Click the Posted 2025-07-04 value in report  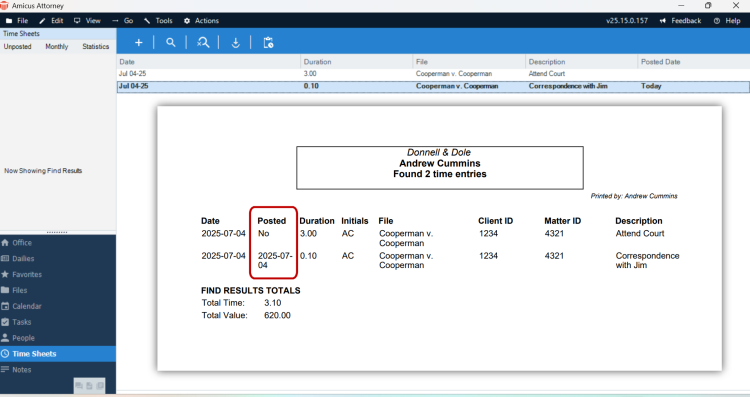[275, 260]
